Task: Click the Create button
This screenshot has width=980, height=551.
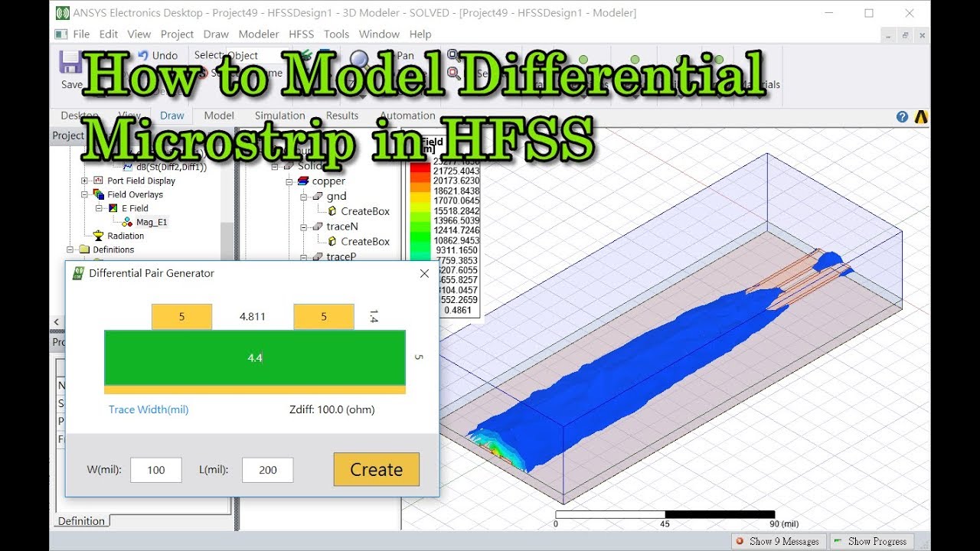Action: tap(376, 469)
